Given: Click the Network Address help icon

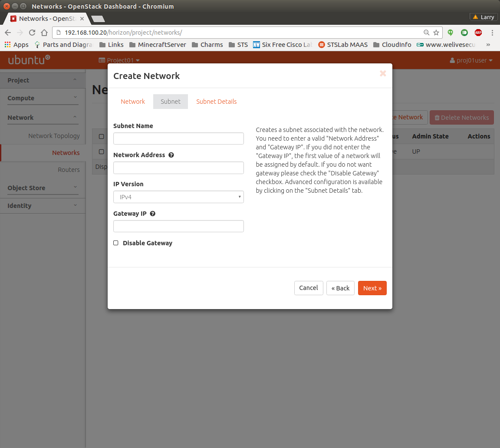Looking at the screenshot, I should point(171,155).
